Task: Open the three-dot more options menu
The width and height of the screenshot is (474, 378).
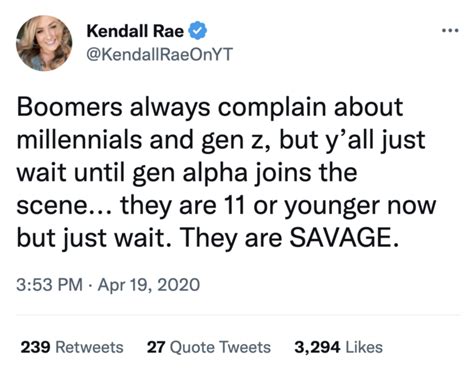Action: 450,31
